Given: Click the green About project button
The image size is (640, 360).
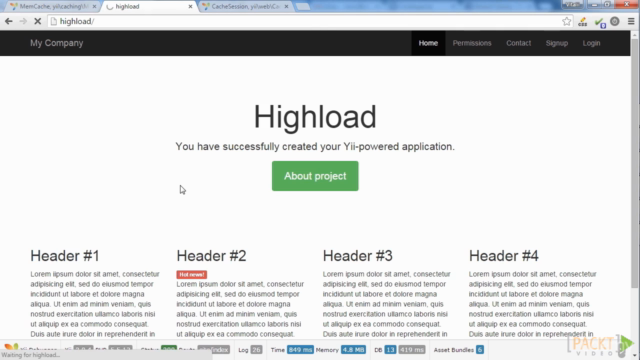Looking at the screenshot, I should pyautogui.click(x=315, y=176).
